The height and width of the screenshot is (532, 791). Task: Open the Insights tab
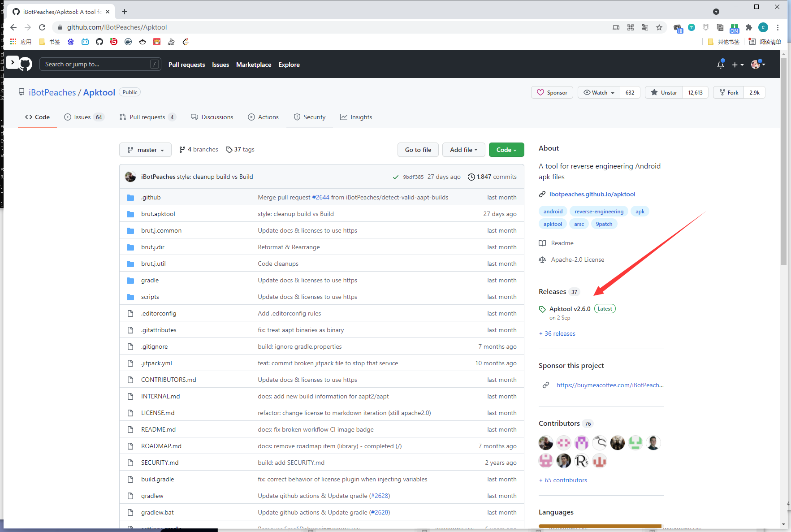pyautogui.click(x=356, y=117)
